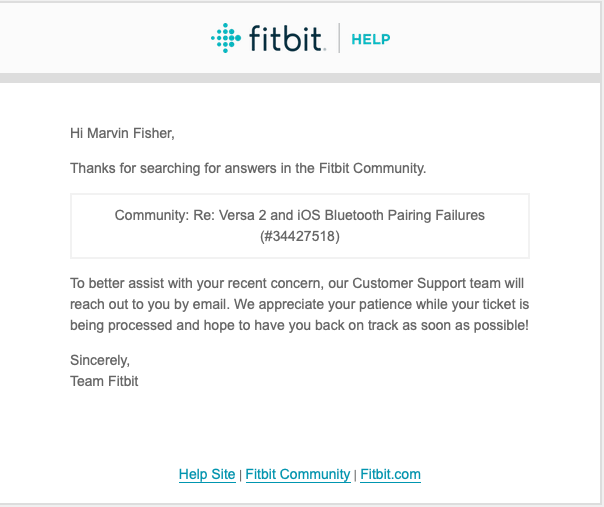
Task: Click the bordered ticket subject box
Action: click(300, 226)
